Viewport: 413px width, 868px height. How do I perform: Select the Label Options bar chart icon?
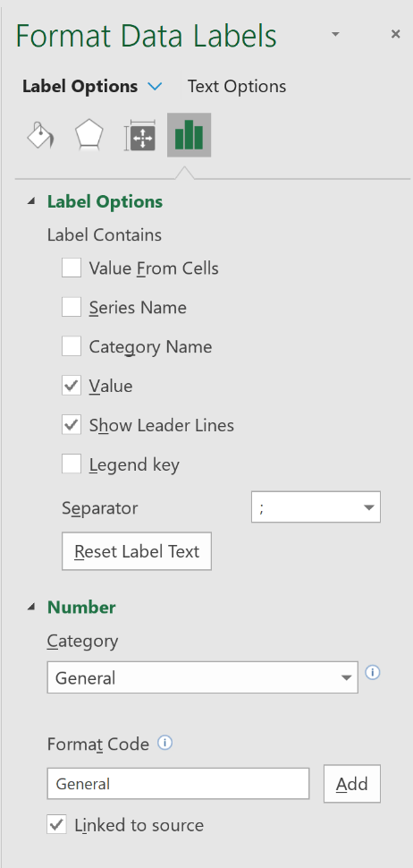[x=190, y=135]
